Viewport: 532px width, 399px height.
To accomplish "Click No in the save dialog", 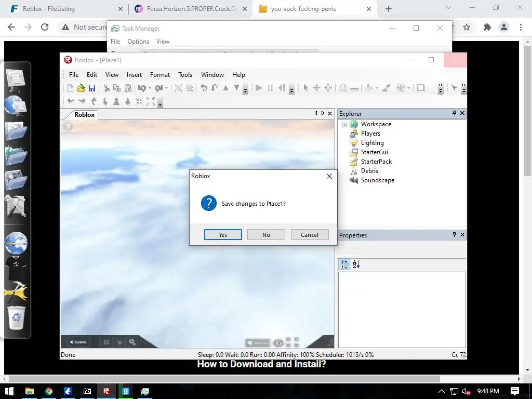I will click(x=266, y=234).
